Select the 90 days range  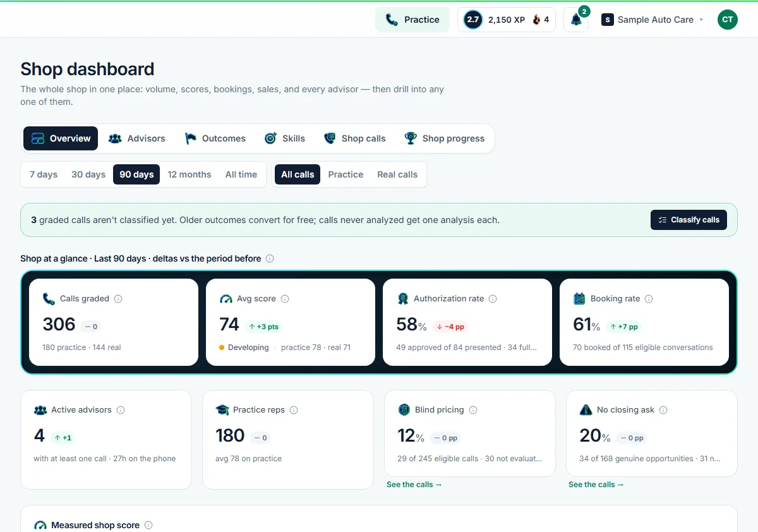[x=136, y=174]
